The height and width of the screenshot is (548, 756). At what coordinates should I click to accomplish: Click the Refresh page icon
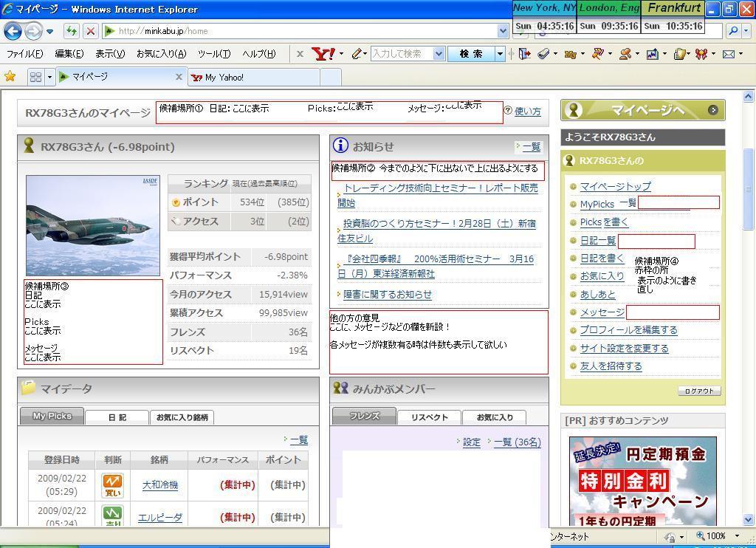click(x=71, y=31)
